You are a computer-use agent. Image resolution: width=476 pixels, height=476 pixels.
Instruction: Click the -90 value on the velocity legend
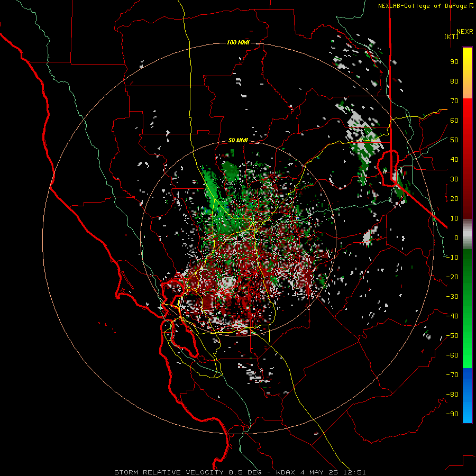point(452,414)
